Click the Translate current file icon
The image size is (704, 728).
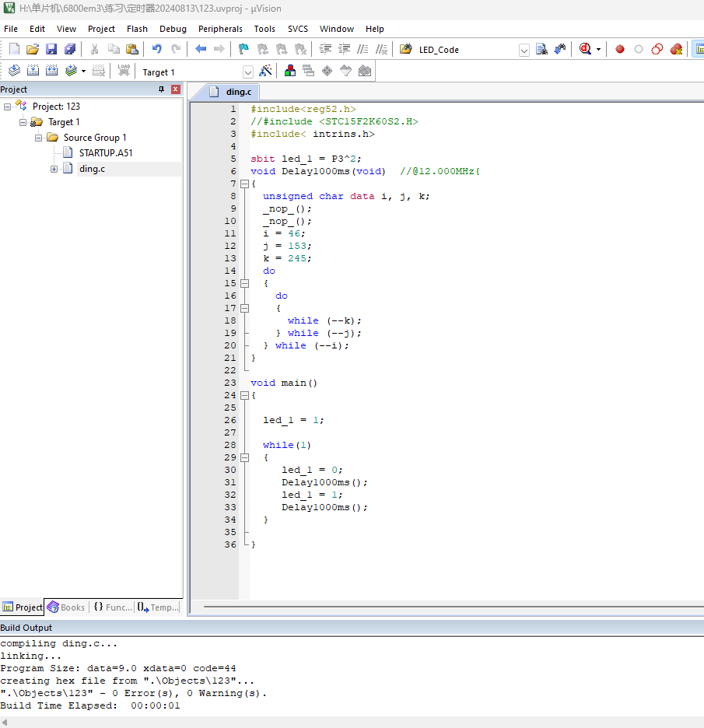15,71
